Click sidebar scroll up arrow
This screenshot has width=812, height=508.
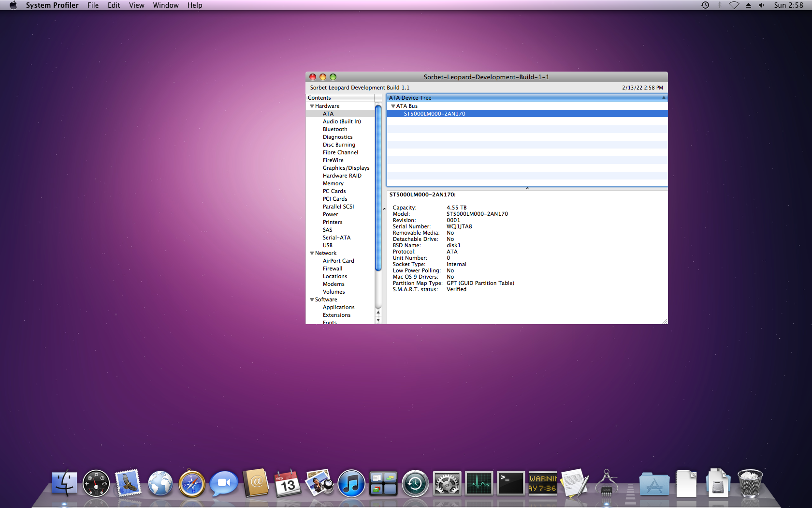[x=378, y=313]
